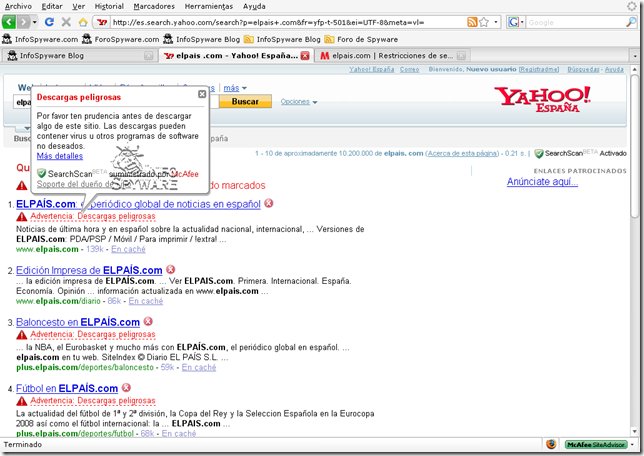This screenshot has width=644, height=456.
Task: Open the back/forward history dropdown arrow
Action: click(35, 22)
